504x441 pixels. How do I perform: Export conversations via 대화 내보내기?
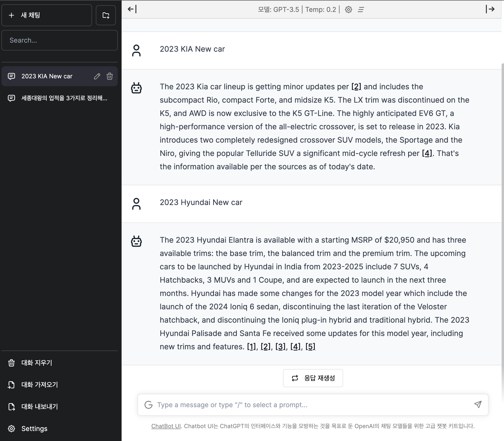coord(39,406)
